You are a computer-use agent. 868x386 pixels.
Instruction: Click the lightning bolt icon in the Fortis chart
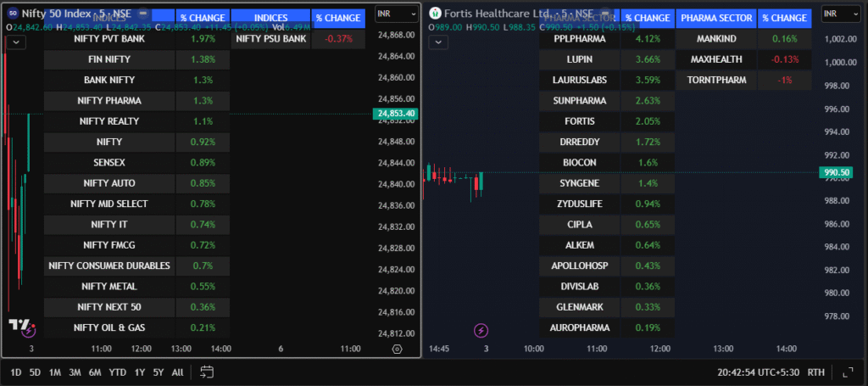click(x=481, y=330)
